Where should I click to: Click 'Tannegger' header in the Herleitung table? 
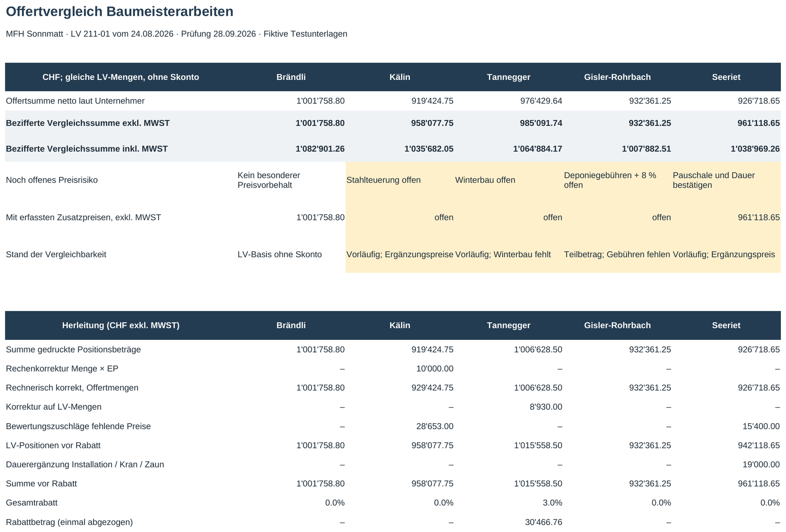[x=509, y=325]
